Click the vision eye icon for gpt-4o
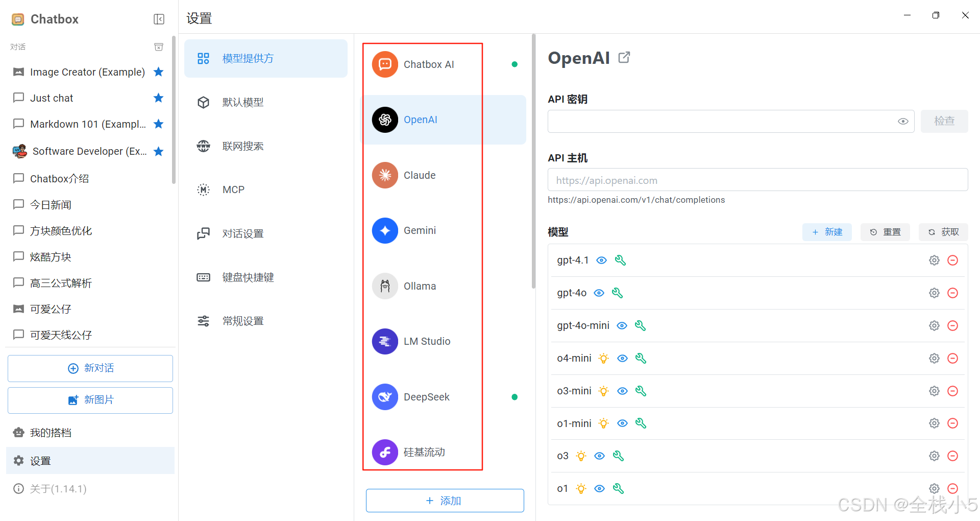Screen dimensions: 980x521 pyautogui.click(x=599, y=293)
